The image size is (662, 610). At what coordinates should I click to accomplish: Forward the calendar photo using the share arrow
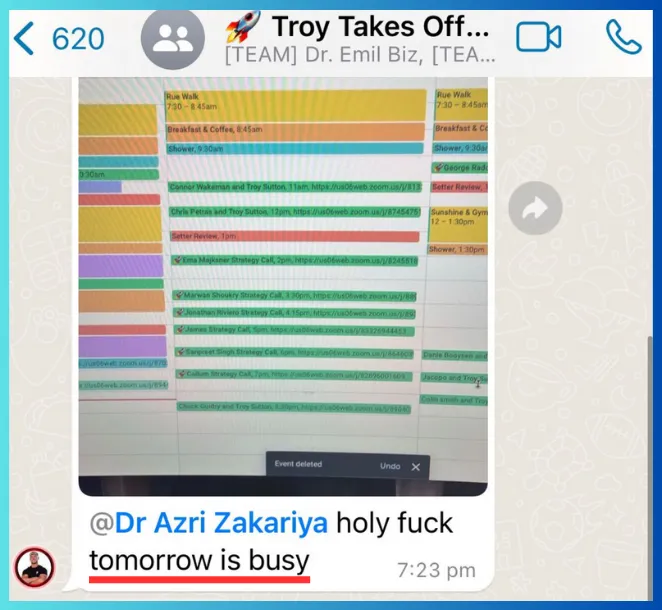pos(535,208)
